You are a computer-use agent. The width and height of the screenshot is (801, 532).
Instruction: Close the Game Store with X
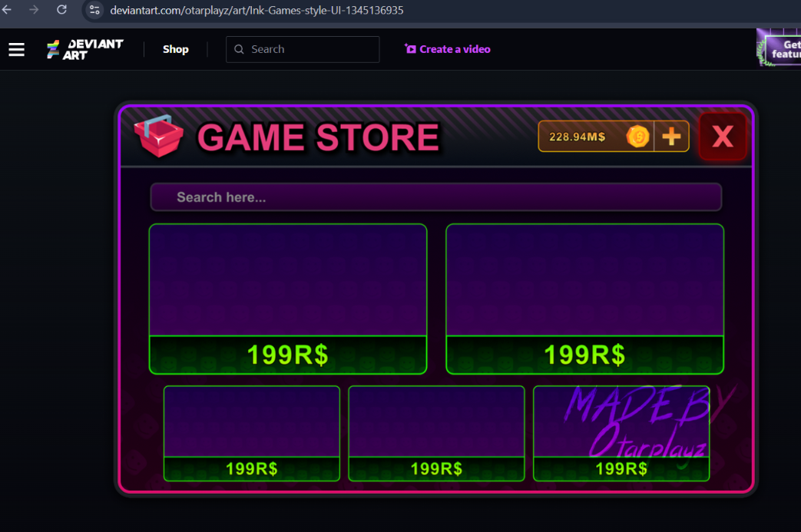pos(723,137)
